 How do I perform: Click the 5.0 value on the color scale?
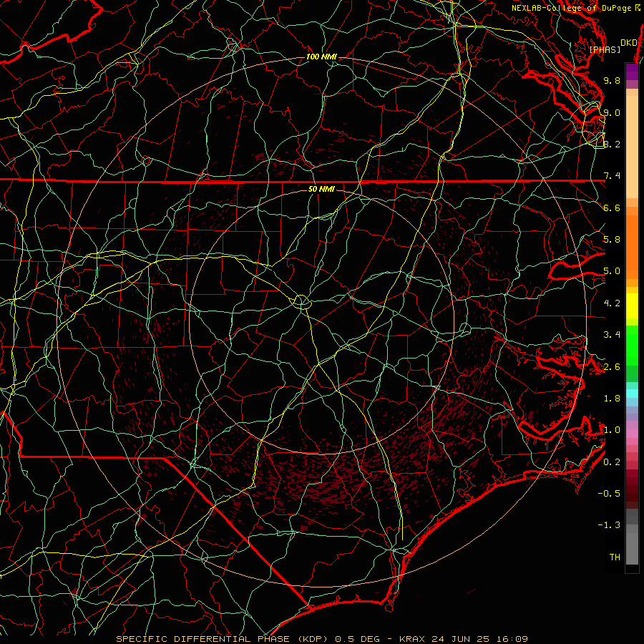pos(612,271)
